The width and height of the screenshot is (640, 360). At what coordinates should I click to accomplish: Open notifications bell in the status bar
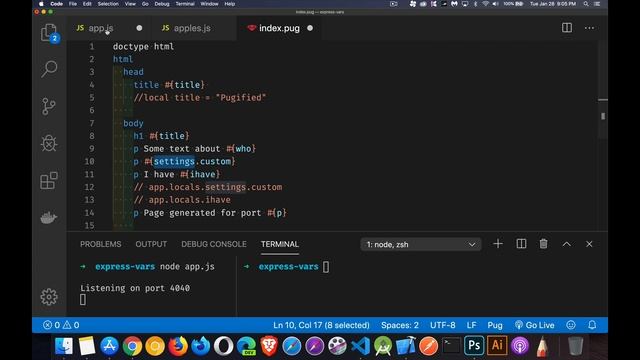click(592, 325)
